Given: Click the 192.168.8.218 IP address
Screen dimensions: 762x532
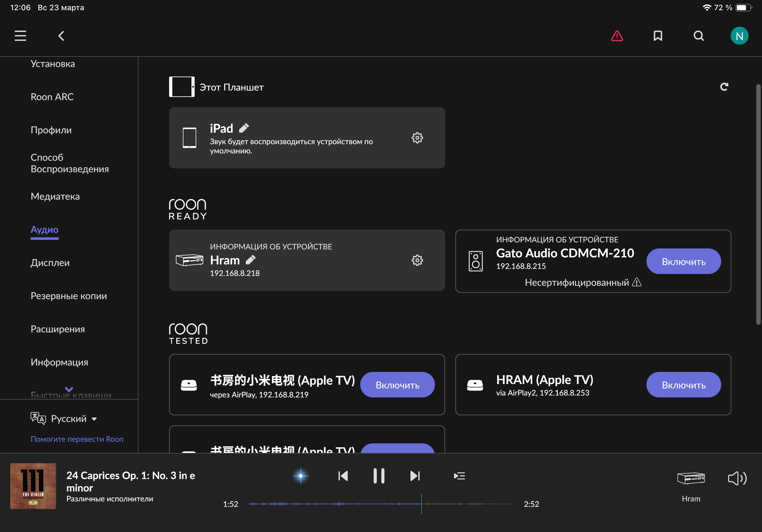Looking at the screenshot, I should [x=235, y=273].
